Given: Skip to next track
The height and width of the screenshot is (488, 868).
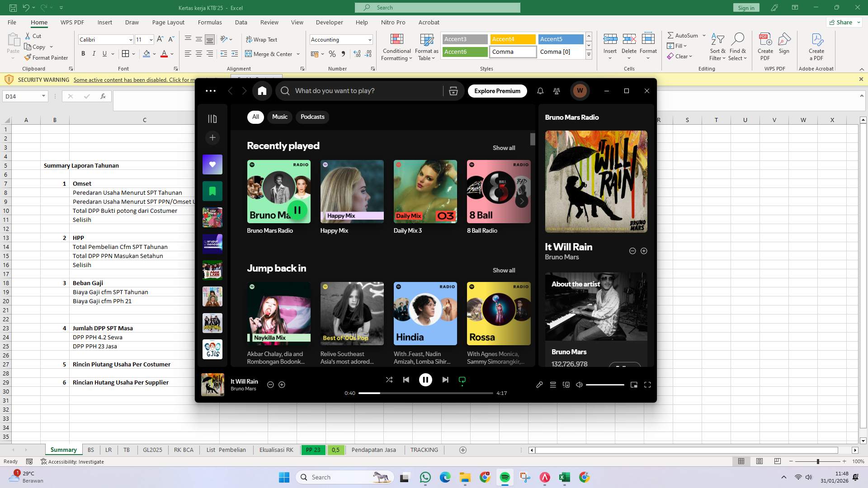Looking at the screenshot, I should click(x=445, y=380).
